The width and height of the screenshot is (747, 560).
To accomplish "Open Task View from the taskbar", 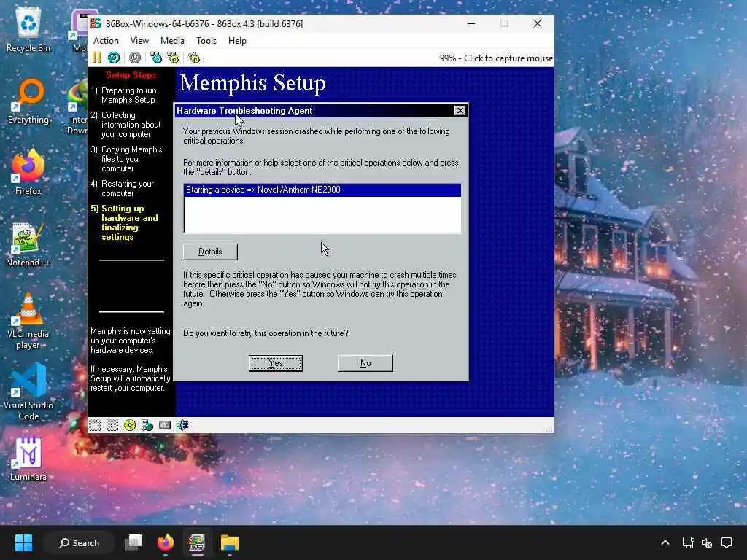I will [x=133, y=542].
